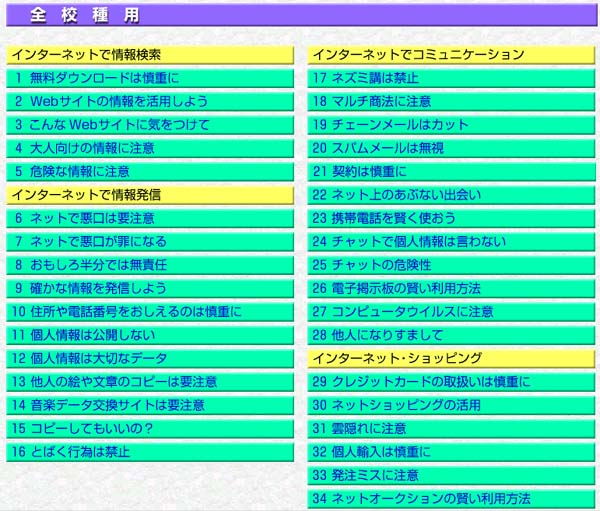
Task: Click the インターネットでコミュニケーション section header
Action: tap(451, 55)
